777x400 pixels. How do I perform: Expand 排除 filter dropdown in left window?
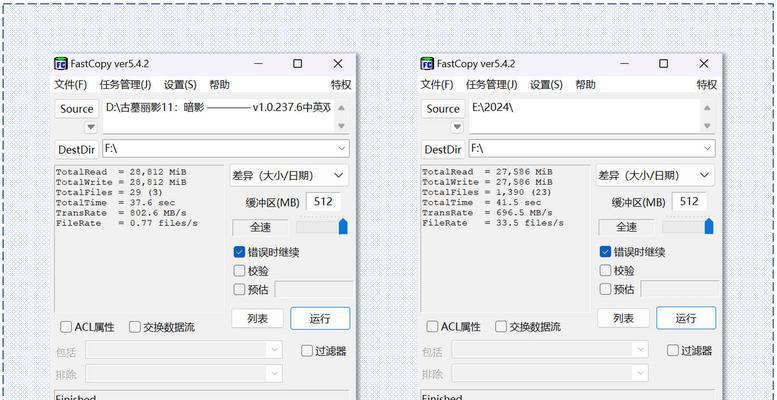pos(275,373)
